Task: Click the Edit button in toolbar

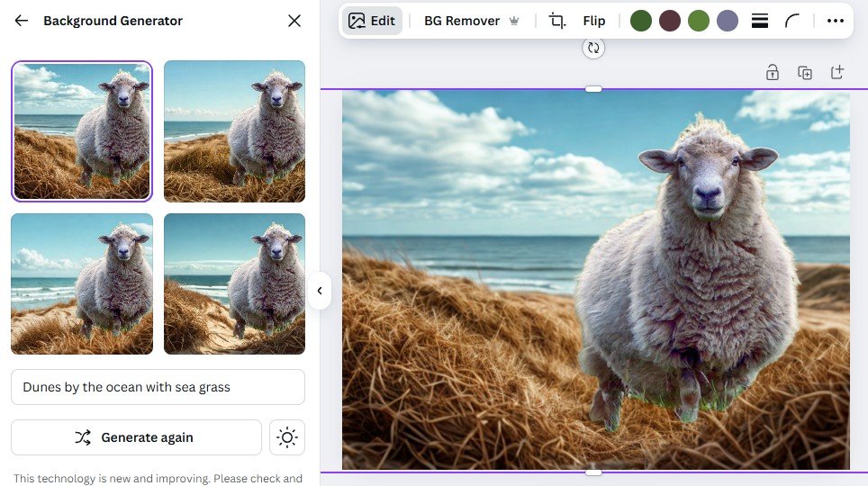Action: [372, 21]
